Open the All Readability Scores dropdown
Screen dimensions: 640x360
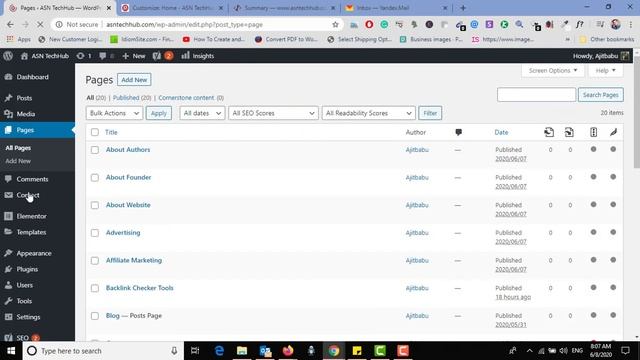pos(369,113)
